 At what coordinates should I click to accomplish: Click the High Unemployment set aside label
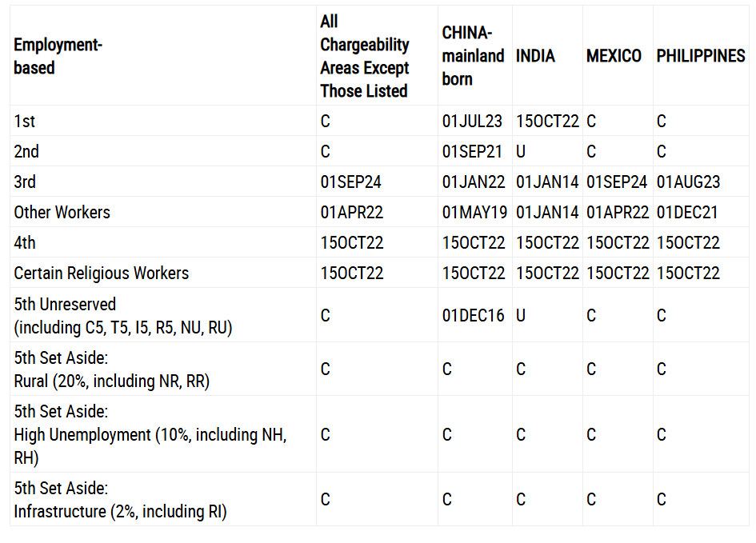[150, 434]
